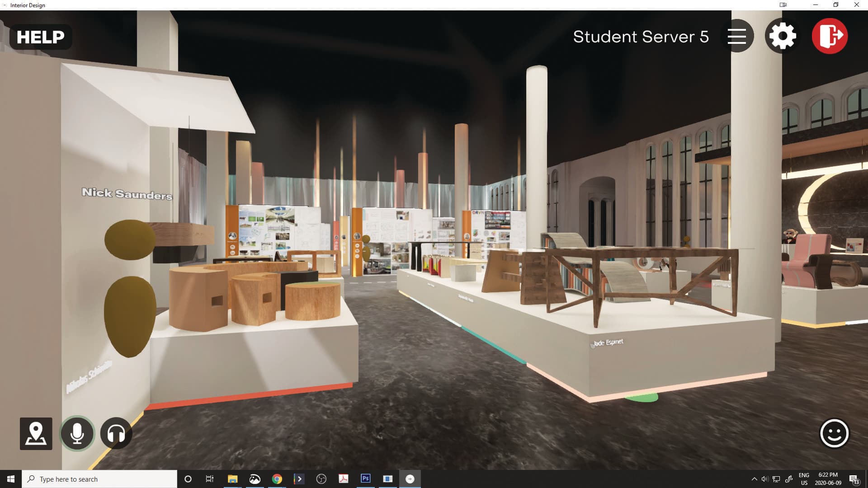Open Task View in the taskbar
This screenshot has width=868, height=488.
pos(210,479)
